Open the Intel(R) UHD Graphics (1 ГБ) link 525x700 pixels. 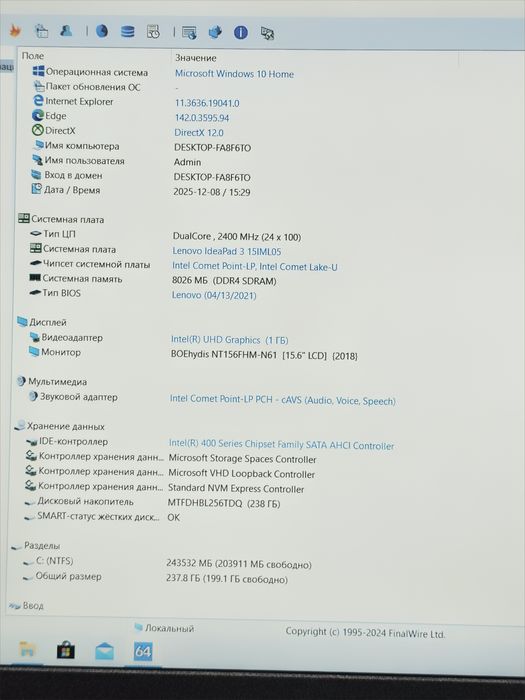tap(229, 340)
